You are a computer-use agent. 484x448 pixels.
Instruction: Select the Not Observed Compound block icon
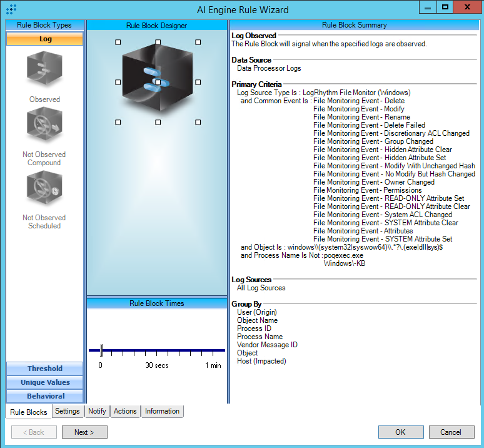click(44, 125)
